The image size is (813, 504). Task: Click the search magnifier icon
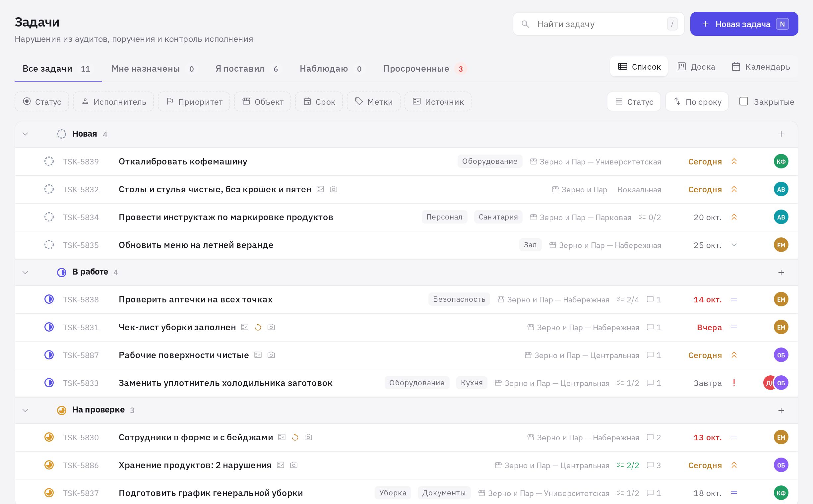click(x=525, y=24)
